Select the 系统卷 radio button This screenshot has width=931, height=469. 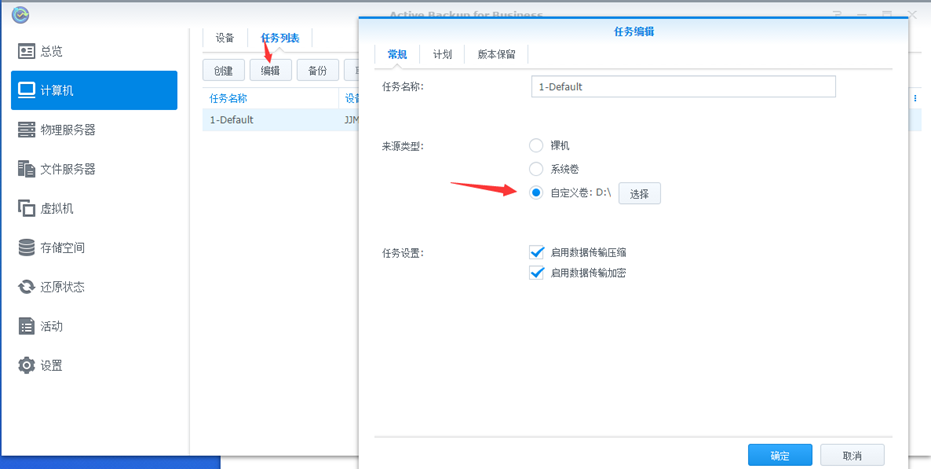(537, 169)
